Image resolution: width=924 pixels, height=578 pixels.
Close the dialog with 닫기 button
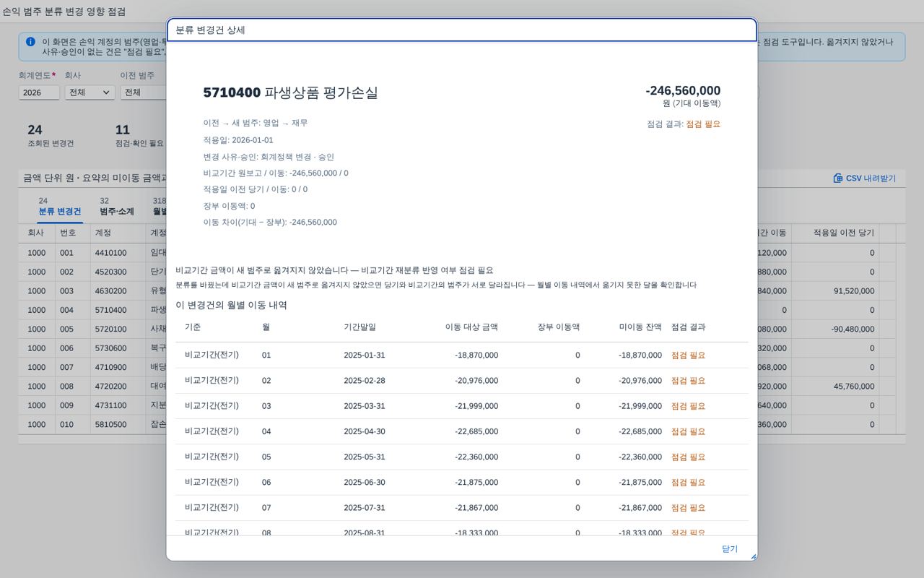(730, 549)
